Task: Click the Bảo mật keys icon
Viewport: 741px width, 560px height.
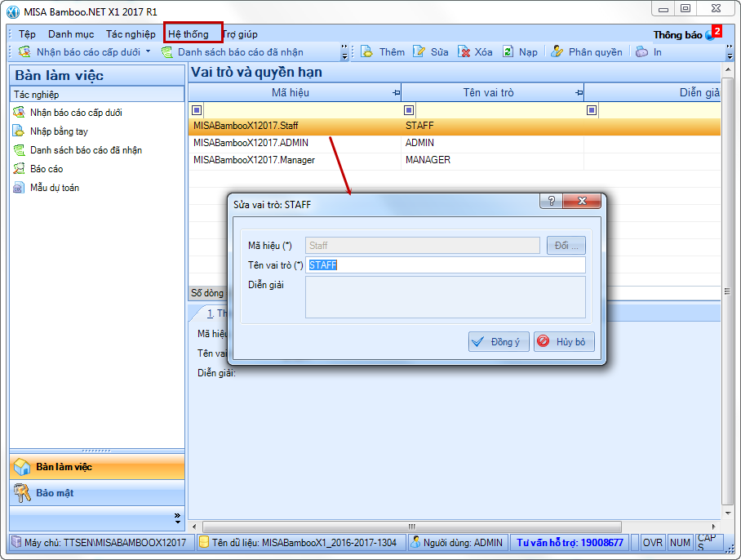Action: click(x=22, y=493)
